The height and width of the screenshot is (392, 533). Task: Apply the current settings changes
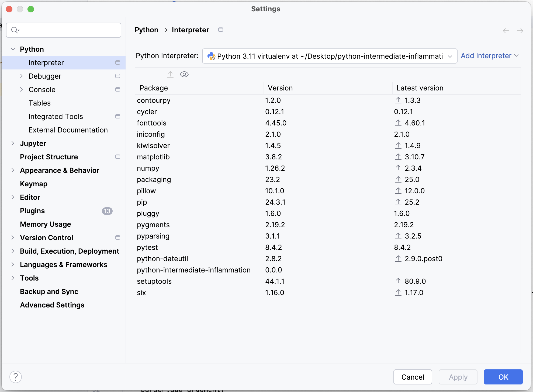click(458, 377)
